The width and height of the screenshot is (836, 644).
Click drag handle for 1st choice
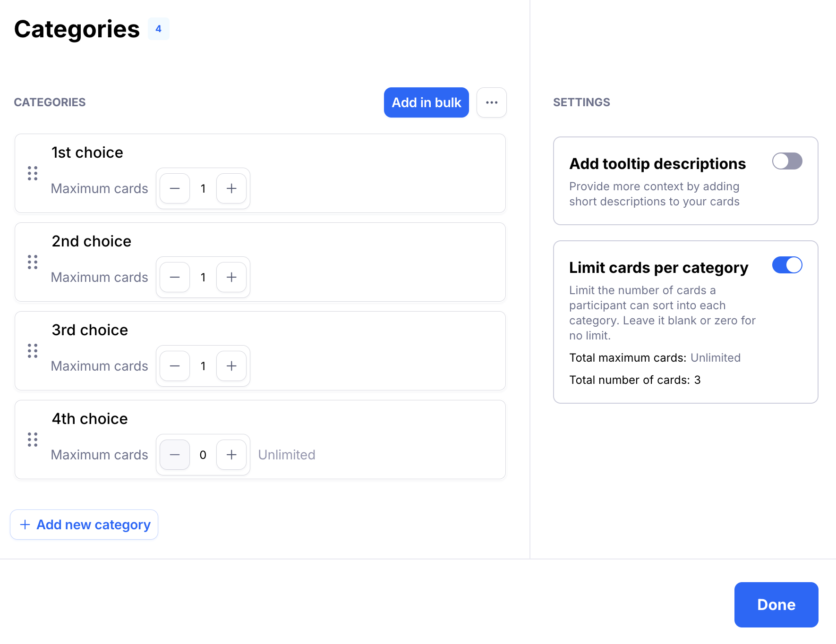tap(33, 173)
